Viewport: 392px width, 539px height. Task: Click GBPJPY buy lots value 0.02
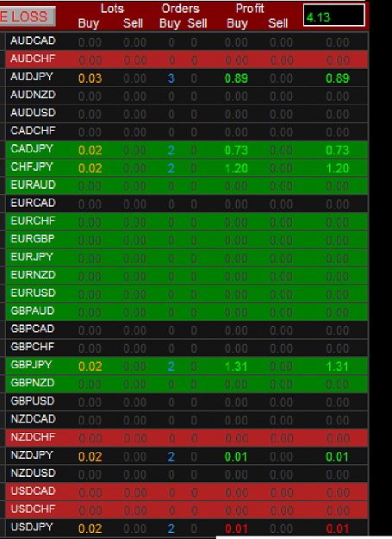pyautogui.click(x=90, y=367)
